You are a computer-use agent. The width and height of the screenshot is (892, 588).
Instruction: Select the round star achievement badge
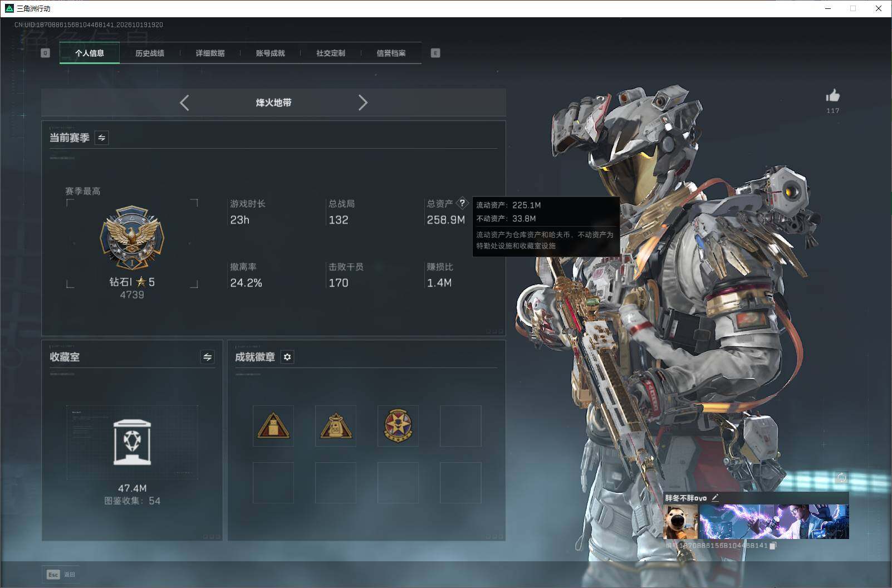(398, 426)
